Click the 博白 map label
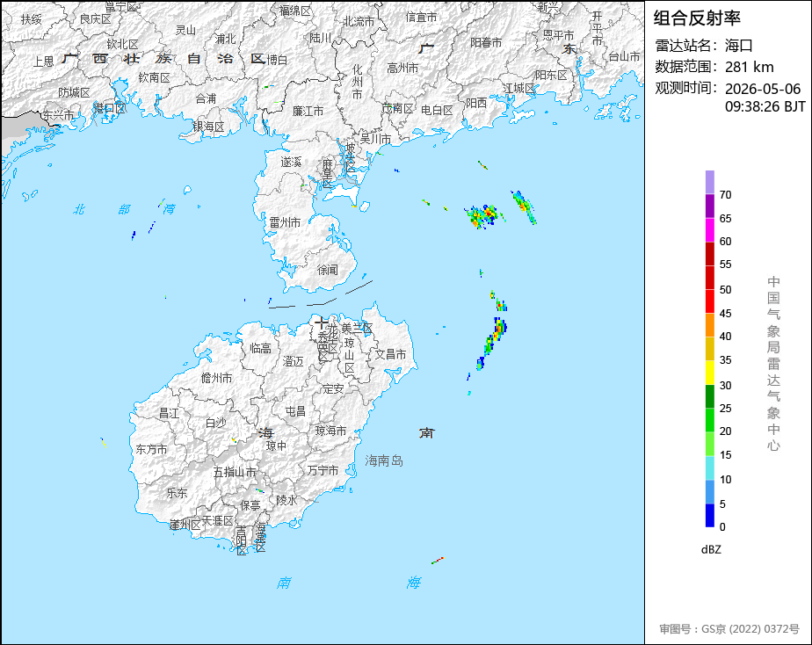The width and height of the screenshot is (812, 645). coord(277,60)
